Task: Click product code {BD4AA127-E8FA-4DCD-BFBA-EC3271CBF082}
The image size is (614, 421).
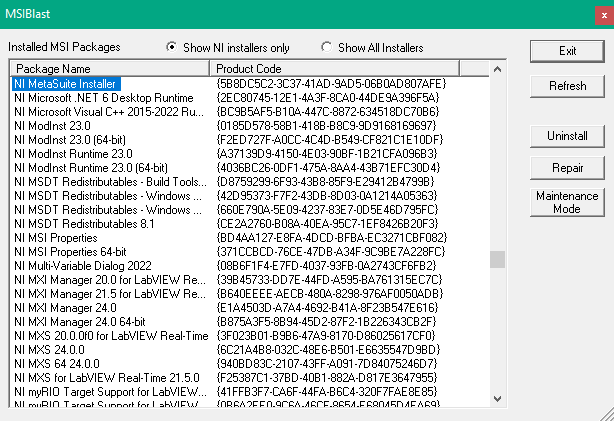Action: 331,238
